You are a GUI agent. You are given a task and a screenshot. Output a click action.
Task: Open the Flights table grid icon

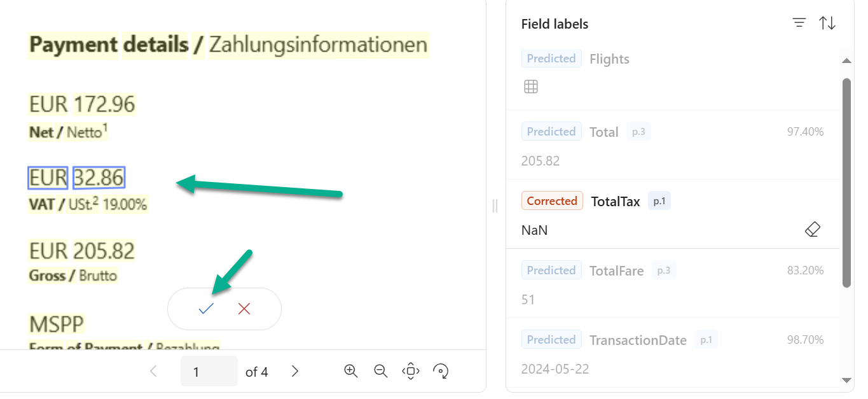point(531,87)
